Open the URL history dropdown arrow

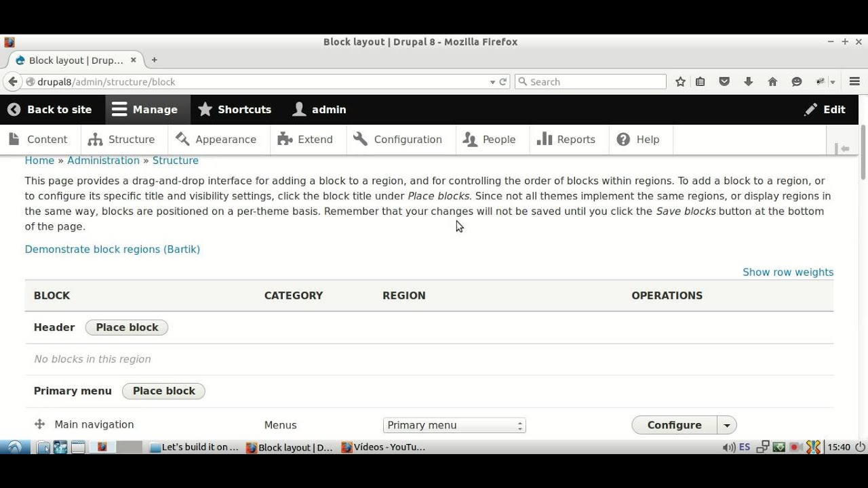(492, 82)
